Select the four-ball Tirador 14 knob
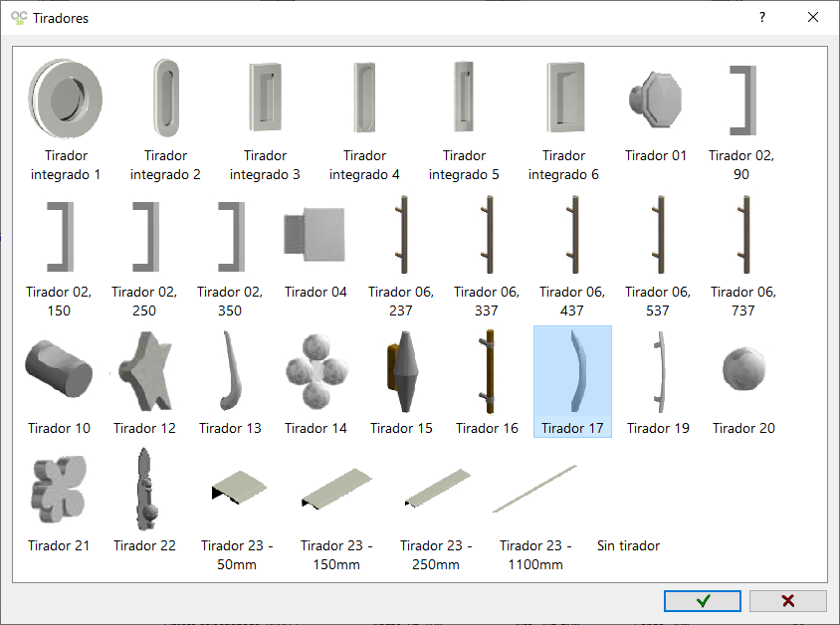 coord(315,382)
